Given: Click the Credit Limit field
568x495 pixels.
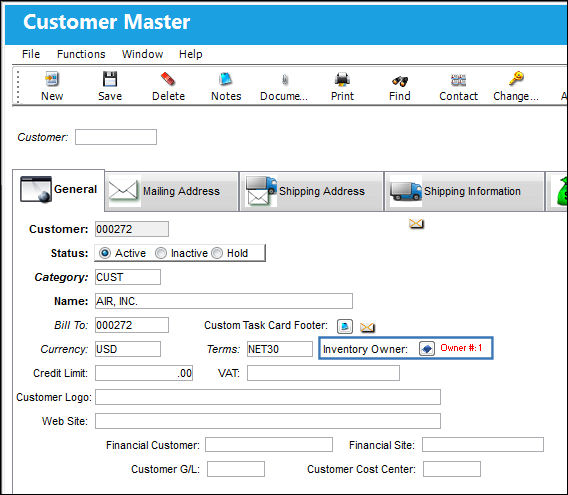Looking at the screenshot, I should (144, 373).
